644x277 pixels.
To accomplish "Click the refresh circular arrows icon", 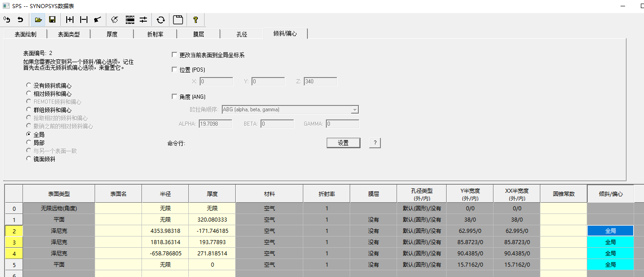I will 160,20.
